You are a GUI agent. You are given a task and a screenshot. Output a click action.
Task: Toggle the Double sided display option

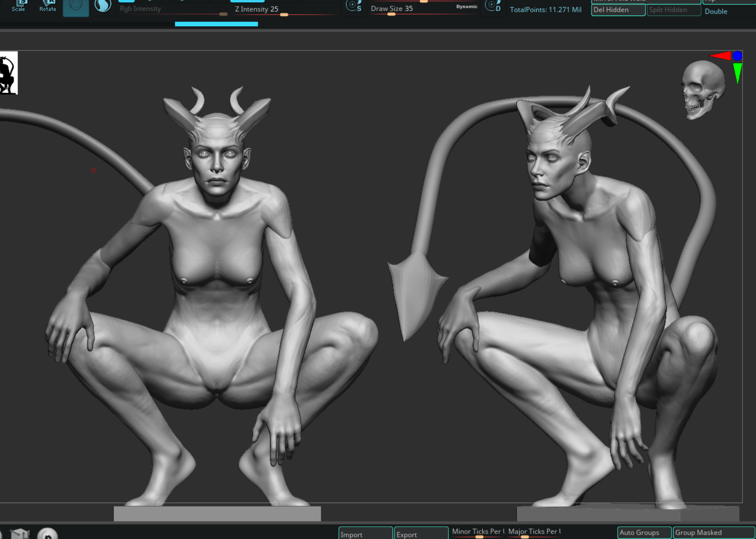[716, 11]
